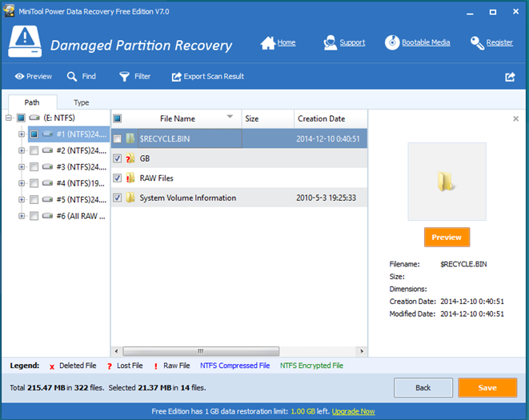The width and height of the screenshot is (529, 420).
Task: Click the Home house icon
Action: pyautogui.click(x=268, y=43)
